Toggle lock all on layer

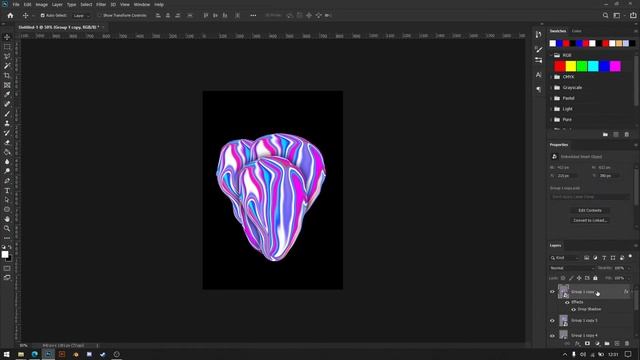pos(595,278)
